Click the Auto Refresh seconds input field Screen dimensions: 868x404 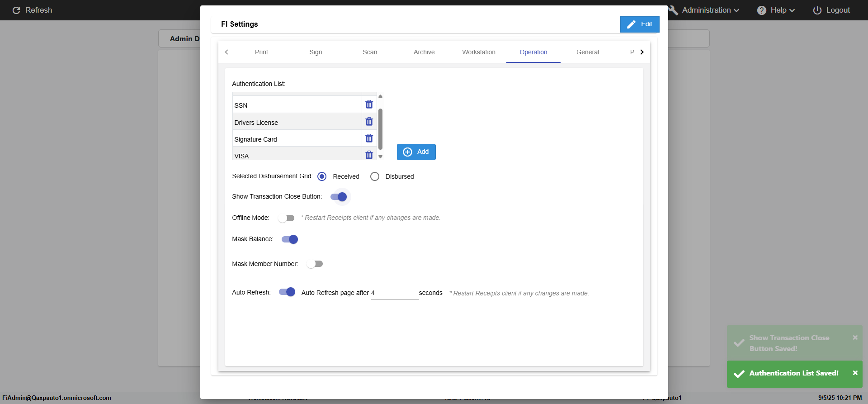point(395,293)
